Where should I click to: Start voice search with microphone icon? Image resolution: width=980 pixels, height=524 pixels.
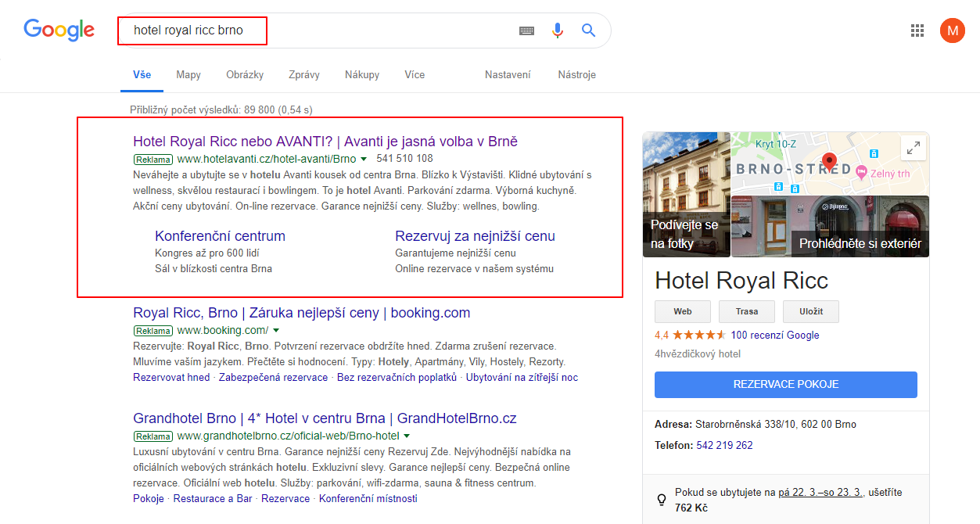557,31
